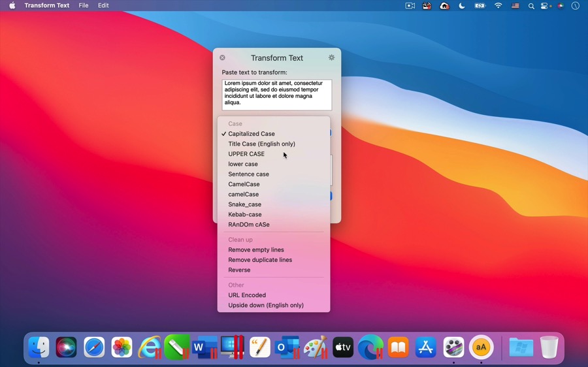Select URL Encoded option
This screenshot has height=367, width=588.
(247, 295)
